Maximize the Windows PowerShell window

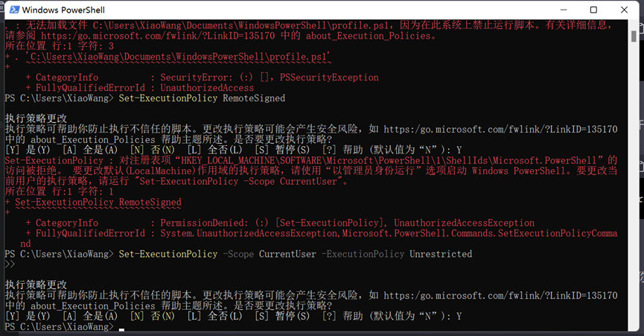pos(593,10)
